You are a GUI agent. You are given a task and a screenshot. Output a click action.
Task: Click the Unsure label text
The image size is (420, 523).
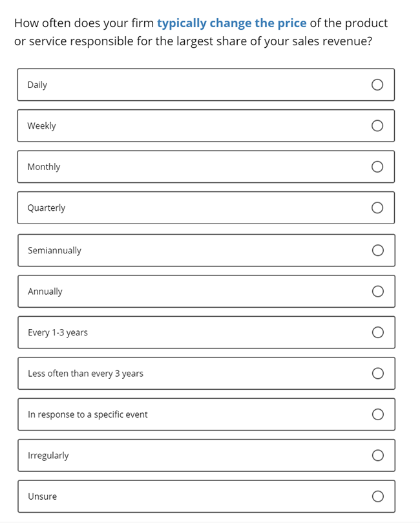(43, 496)
